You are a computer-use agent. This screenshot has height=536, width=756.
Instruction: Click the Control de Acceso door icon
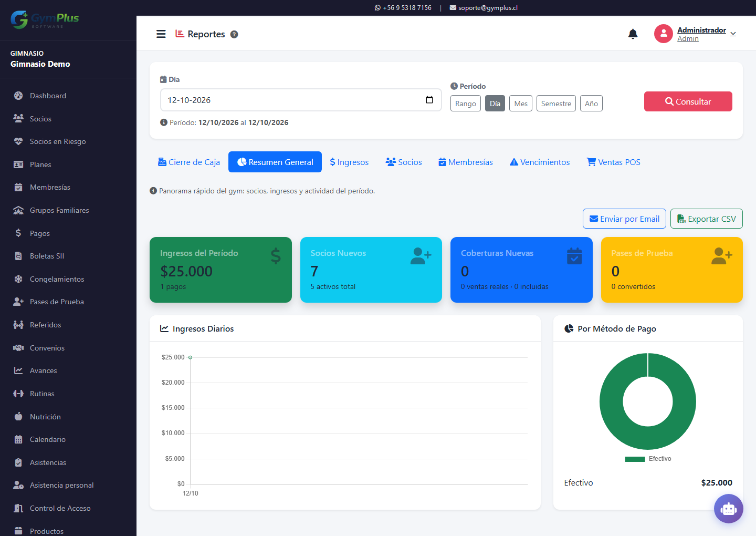point(18,508)
